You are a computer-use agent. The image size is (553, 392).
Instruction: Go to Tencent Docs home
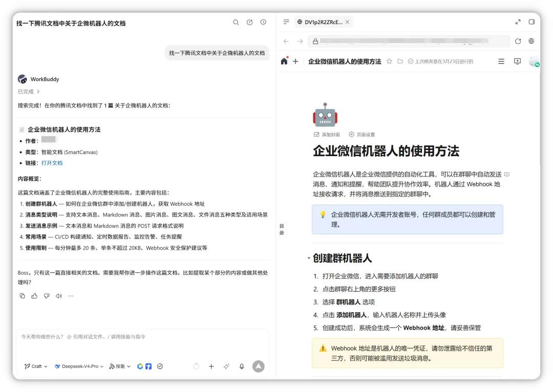pos(284,61)
